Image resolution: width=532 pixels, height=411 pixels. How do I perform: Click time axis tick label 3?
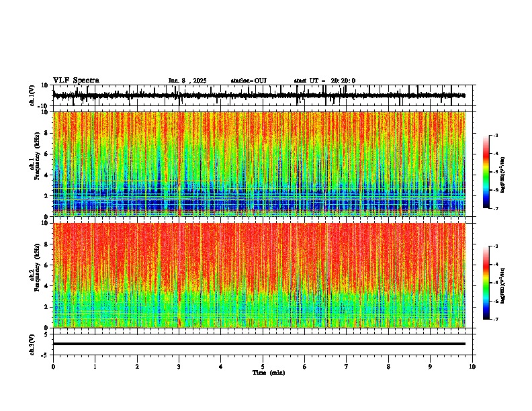[x=179, y=367]
